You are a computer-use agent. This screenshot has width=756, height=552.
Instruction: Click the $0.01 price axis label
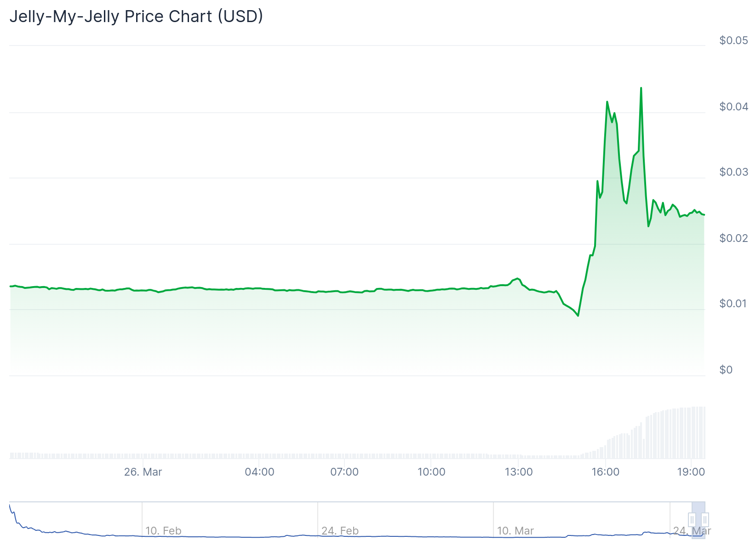[734, 304]
